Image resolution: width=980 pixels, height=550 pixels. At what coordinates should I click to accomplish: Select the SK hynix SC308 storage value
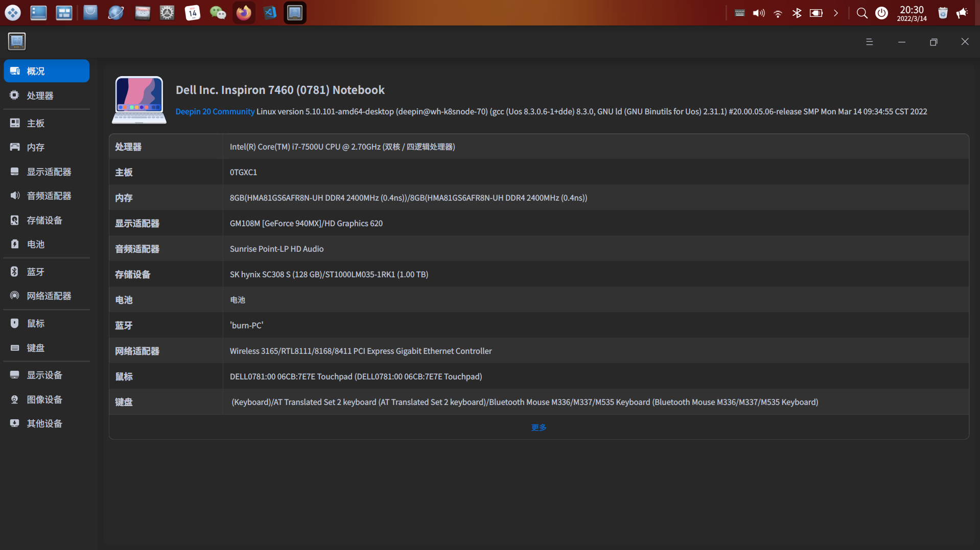pyautogui.click(x=329, y=274)
